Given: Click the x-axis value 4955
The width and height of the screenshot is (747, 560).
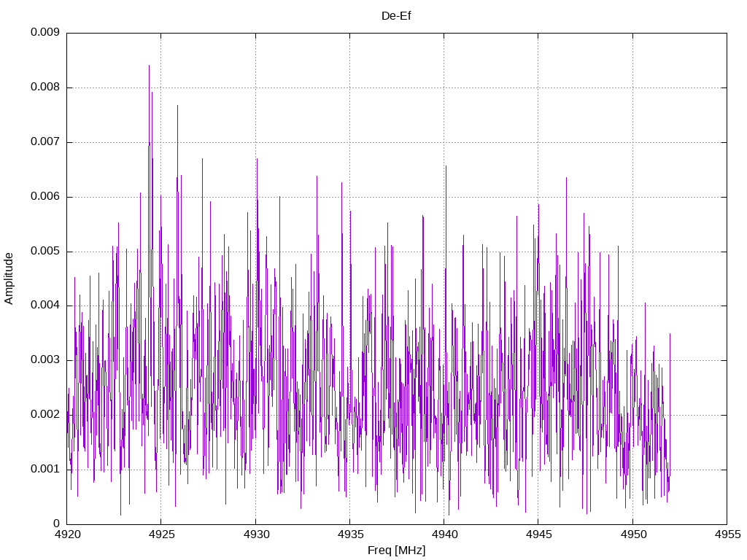Looking at the screenshot, I should [x=728, y=534].
